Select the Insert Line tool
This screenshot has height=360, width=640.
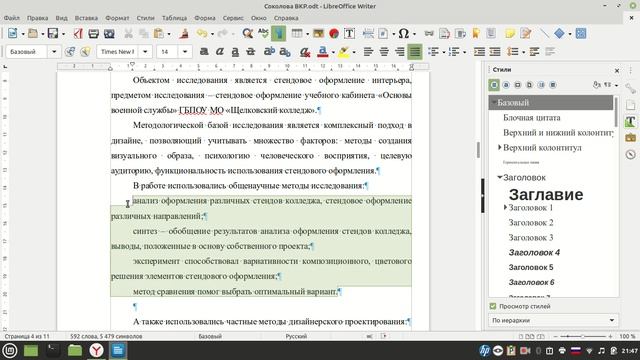click(544, 33)
